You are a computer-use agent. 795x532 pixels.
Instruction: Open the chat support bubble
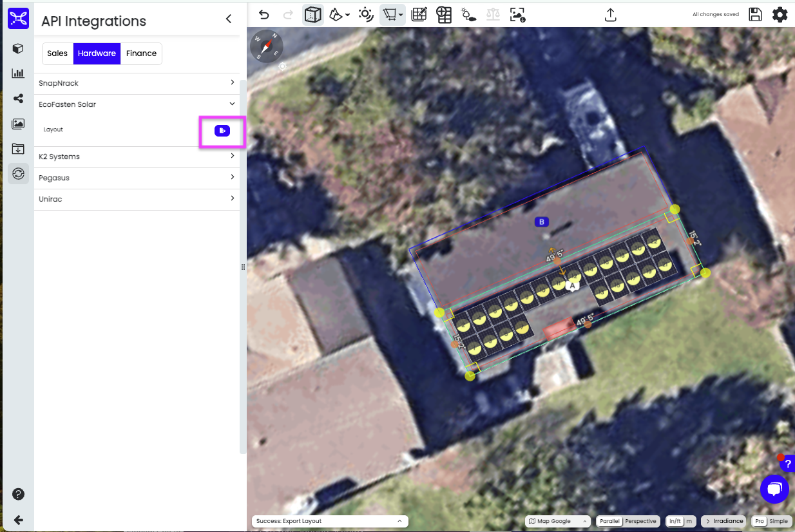click(x=774, y=489)
